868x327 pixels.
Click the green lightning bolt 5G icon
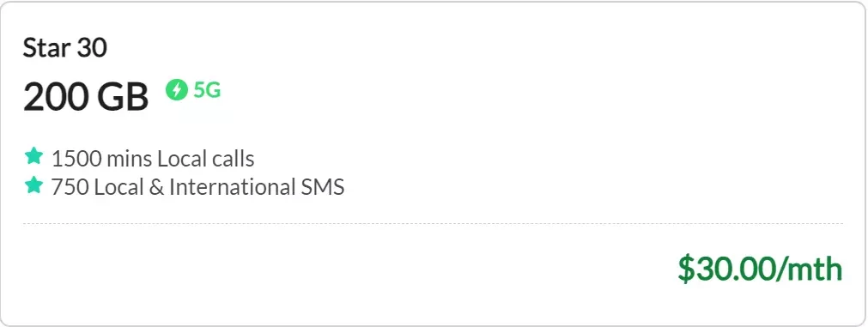[x=177, y=89]
